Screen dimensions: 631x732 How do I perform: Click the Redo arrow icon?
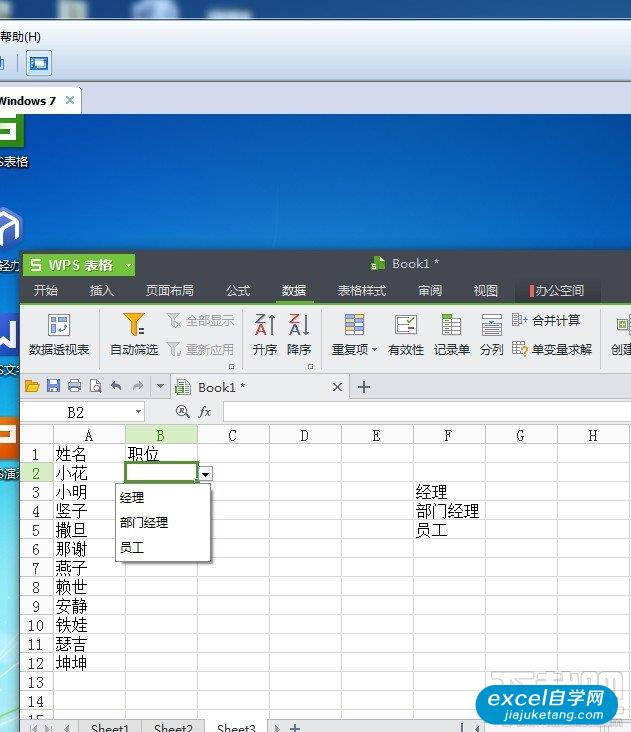click(x=138, y=386)
